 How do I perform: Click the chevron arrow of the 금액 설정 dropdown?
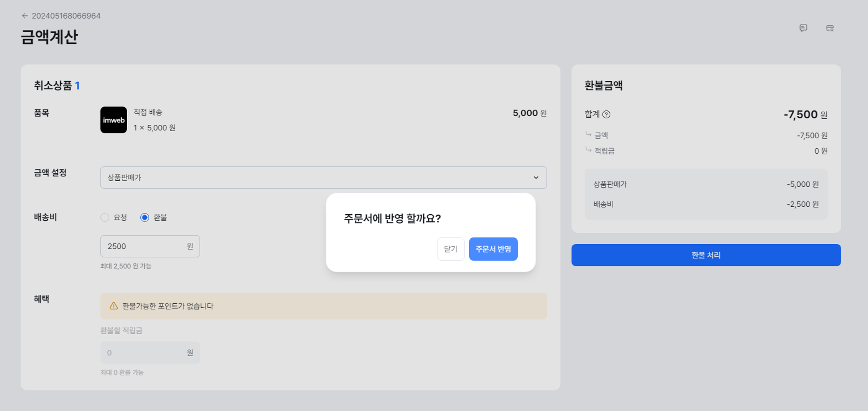tap(536, 177)
